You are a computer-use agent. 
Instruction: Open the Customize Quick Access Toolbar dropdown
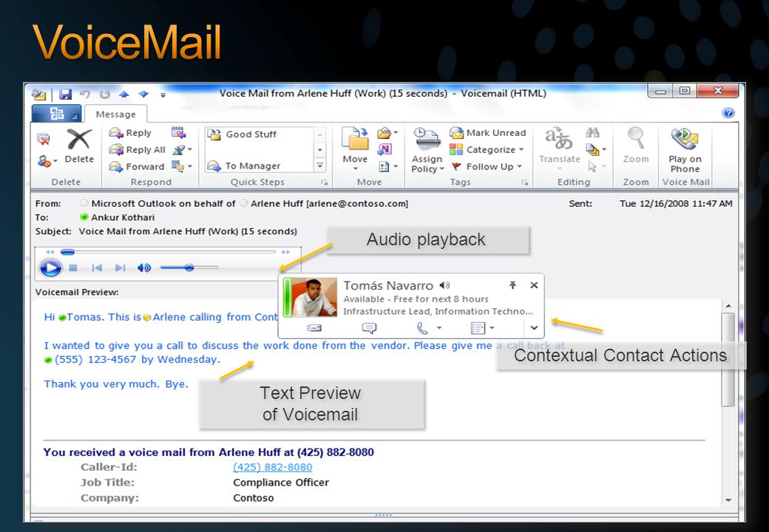click(x=163, y=95)
